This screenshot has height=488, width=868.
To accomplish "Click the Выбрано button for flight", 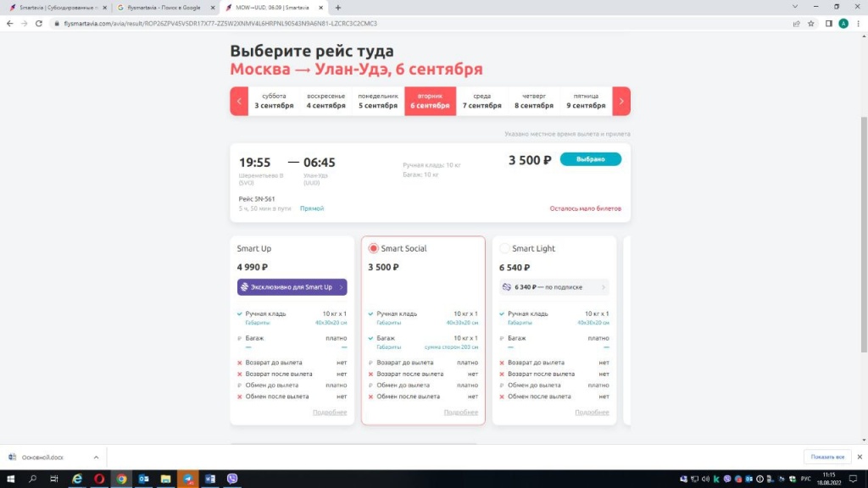I will (591, 159).
